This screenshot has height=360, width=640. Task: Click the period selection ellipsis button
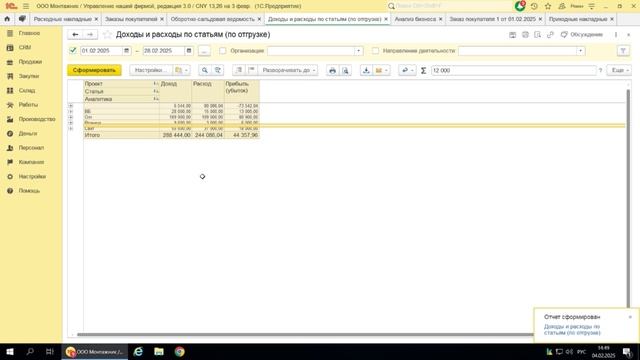click(204, 51)
